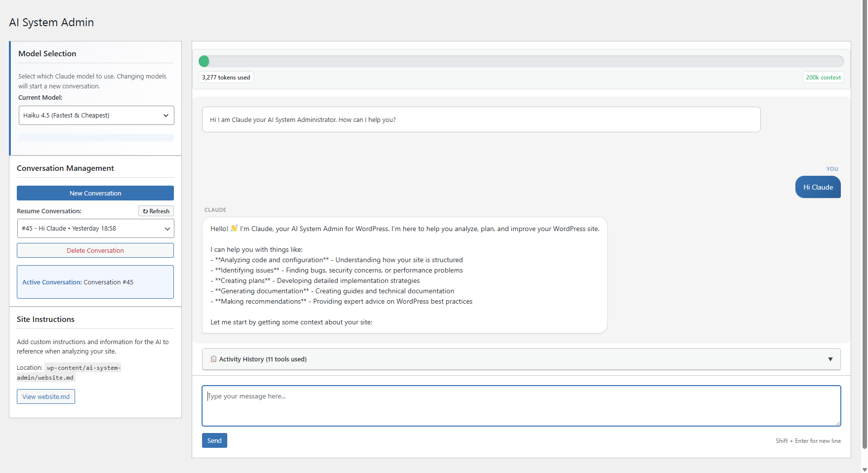Screen dimensions: 868x473
Task: Click the waving hand emoji in Claude's reply
Action: tap(234, 229)
